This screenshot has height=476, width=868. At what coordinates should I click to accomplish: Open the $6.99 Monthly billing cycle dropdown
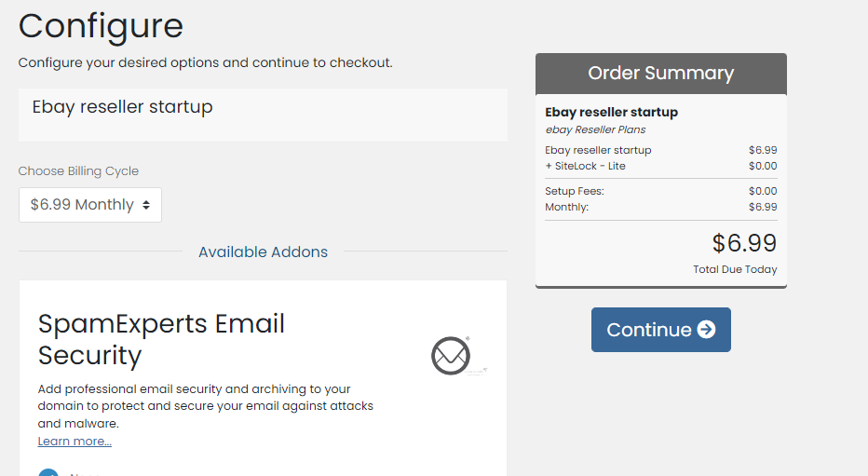click(x=90, y=205)
